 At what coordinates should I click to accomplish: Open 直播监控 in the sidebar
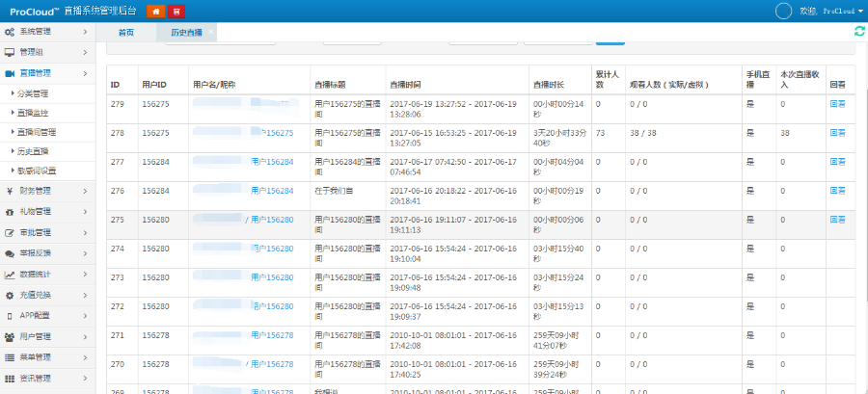tap(33, 113)
